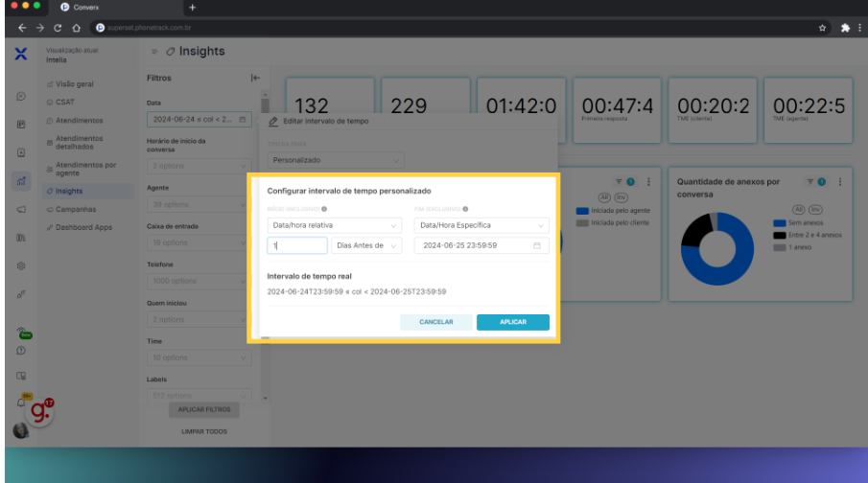Screen dimensions: 868x483
Task: Open Visão geral in the side menu
Action: pyautogui.click(x=75, y=84)
